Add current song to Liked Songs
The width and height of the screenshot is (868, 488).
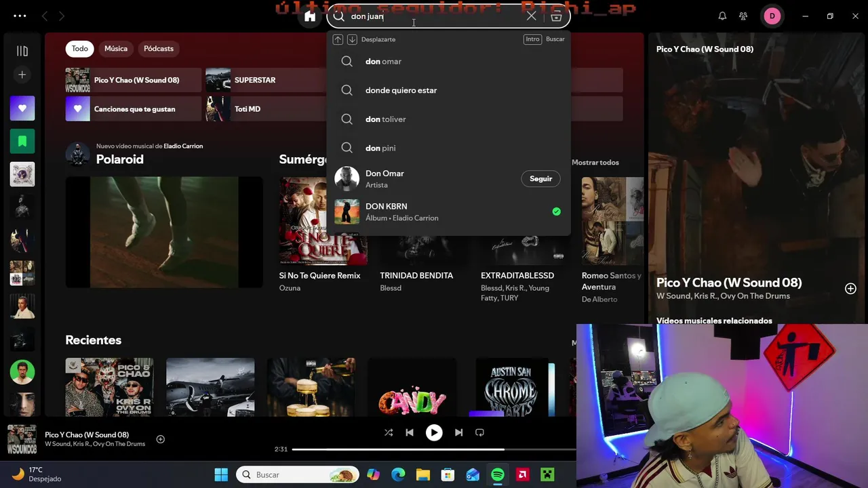pos(161,439)
